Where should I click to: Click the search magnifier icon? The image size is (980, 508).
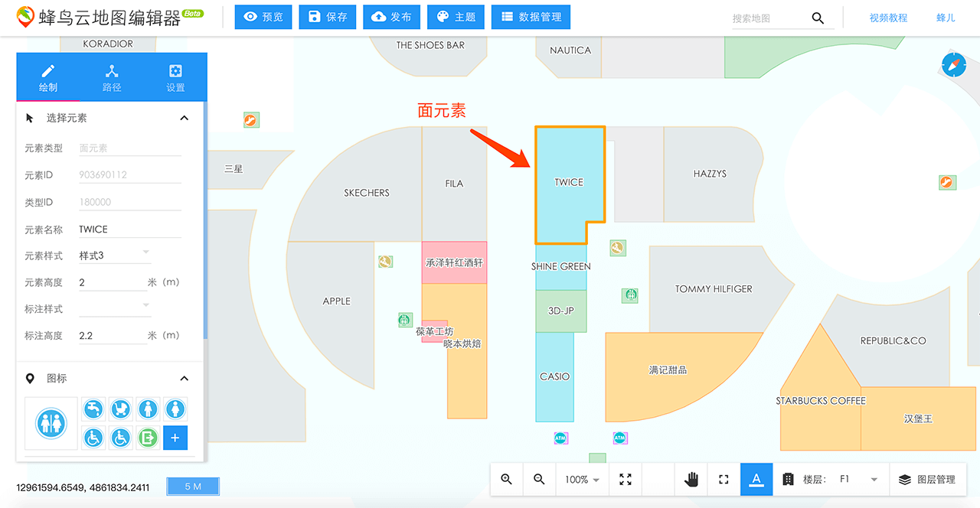coord(818,18)
